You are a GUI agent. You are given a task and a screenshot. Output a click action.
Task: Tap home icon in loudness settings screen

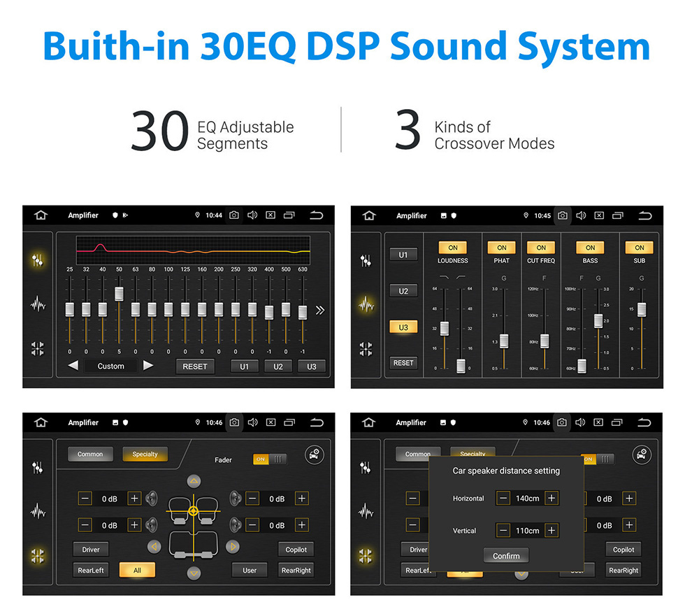tap(369, 215)
